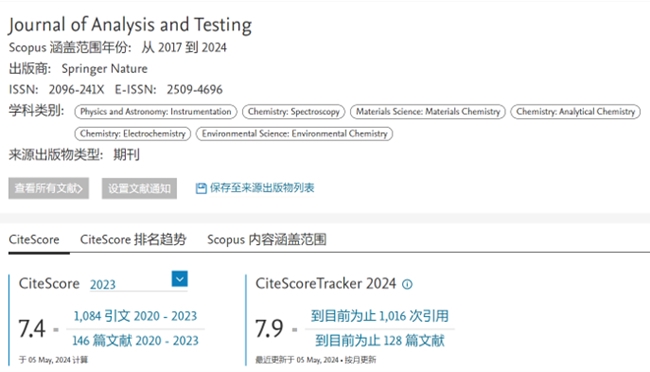The image size is (650, 372).
Task: Click 到目前为止 1,016 次引用 link
Action: (x=380, y=316)
